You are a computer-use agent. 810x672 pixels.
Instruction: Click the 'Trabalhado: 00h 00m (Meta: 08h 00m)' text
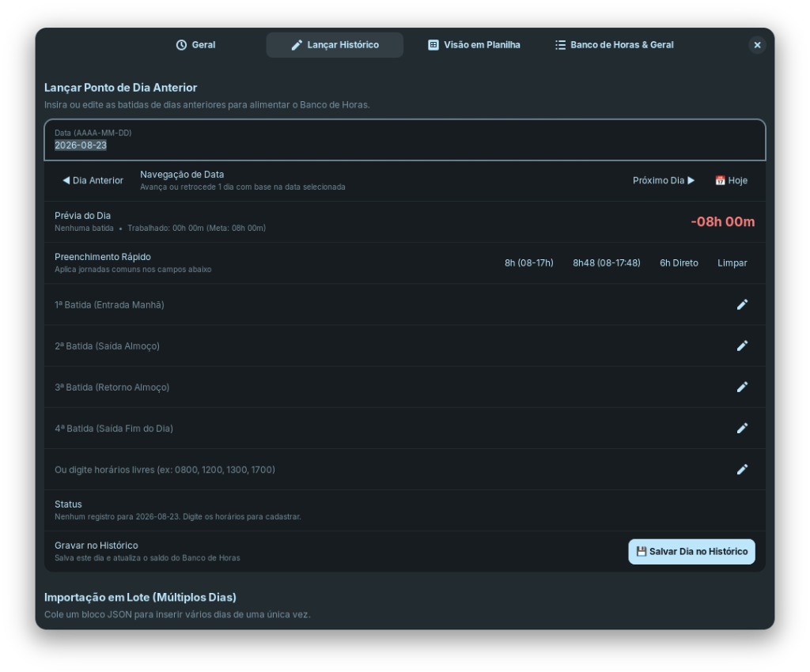(197, 228)
